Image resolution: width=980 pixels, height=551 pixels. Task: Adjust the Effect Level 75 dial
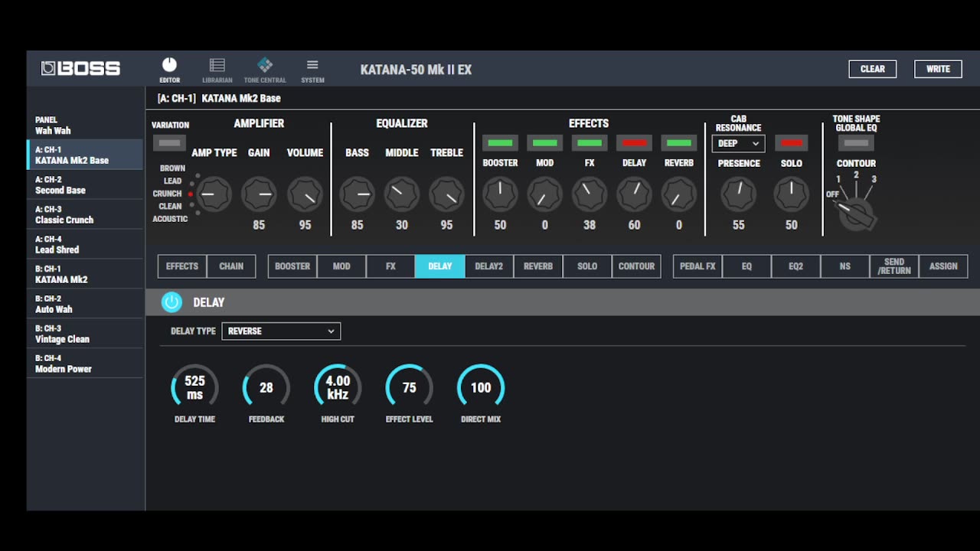pyautogui.click(x=409, y=387)
